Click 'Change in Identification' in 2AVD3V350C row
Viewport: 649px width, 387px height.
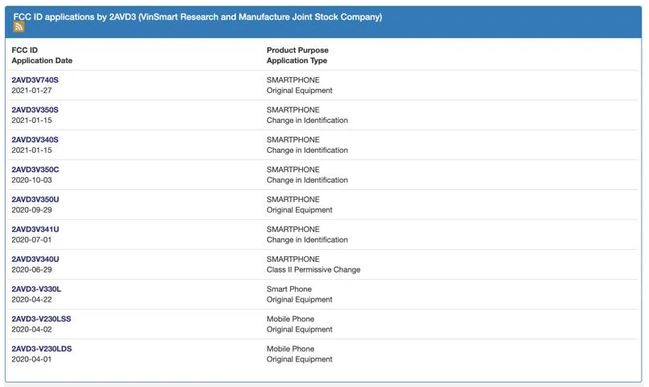(307, 180)
